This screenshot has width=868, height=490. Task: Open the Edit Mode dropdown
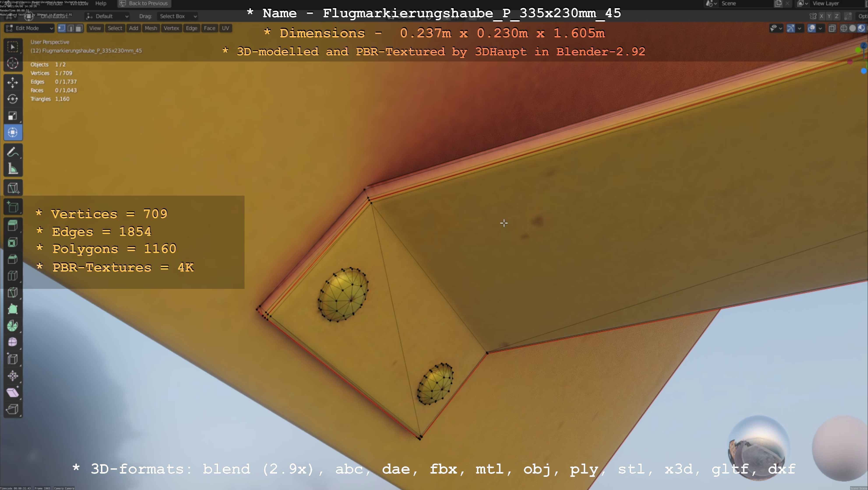(x=30, y=28)
